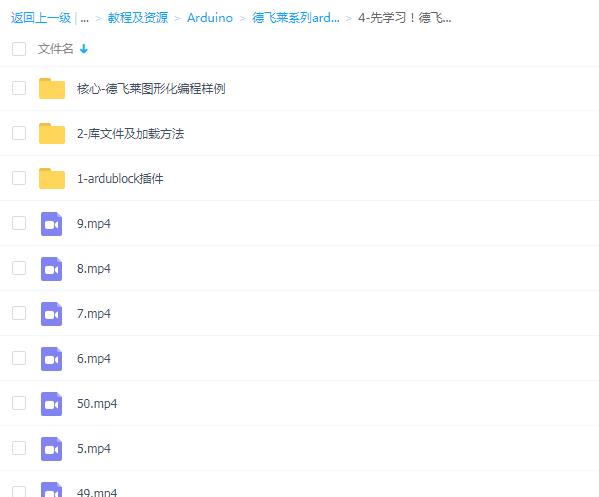
Task: Click video icon of 6.mp4
Action: click(x=52, y=359)
